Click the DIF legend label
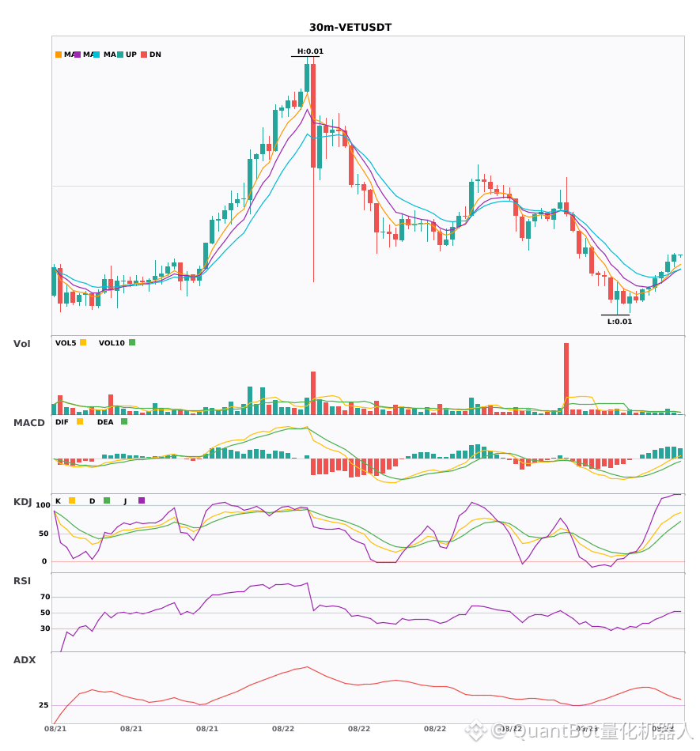This screenshot has width=700, height=751. coord(62,422)
